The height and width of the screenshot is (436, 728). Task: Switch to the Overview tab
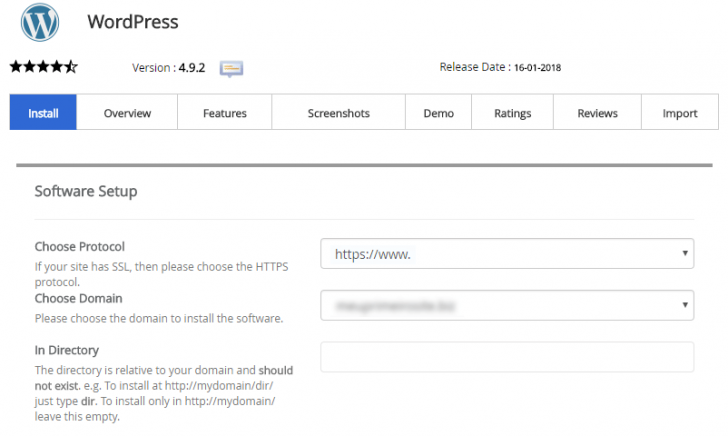pos(127,112)
